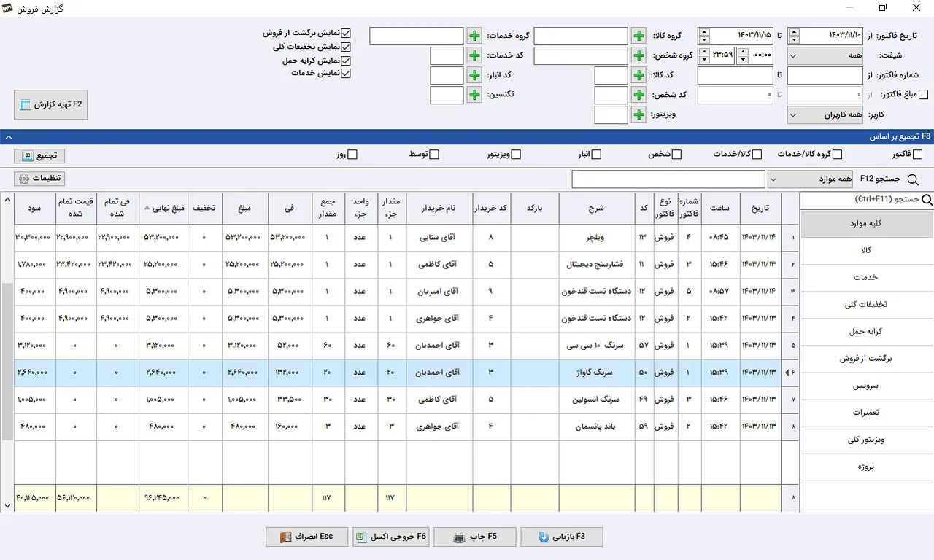Click the جستجو F12 search text field
This screenshot has width=934, height=560.
tap(668, 179)
